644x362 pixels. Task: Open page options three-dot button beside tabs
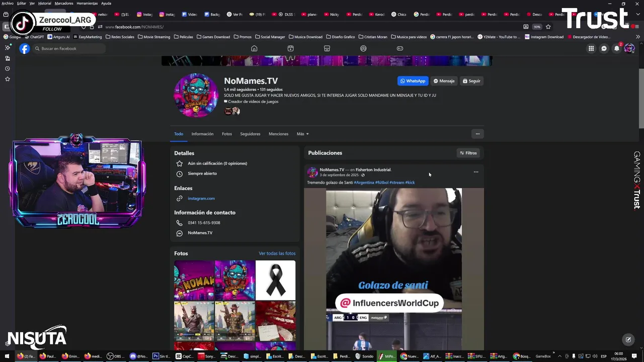tap(477, 134)
